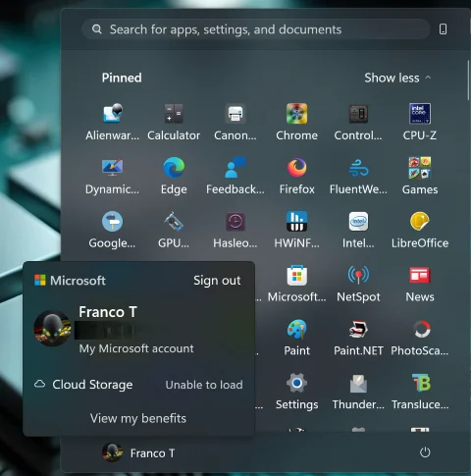Click the Start menu scrollbar
Image resolution: width=471 pixels, height=476 pixels.
coord(468,80)
